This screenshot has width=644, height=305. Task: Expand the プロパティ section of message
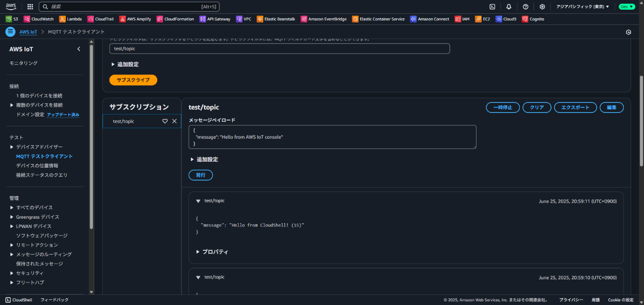pyautogui.click(x=212, y=252)
